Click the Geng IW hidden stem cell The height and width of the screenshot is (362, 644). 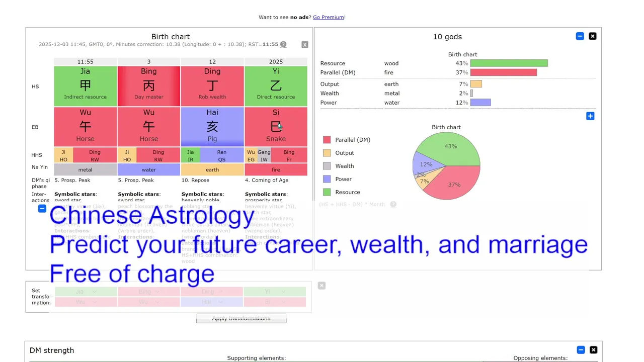coord(264,155)
